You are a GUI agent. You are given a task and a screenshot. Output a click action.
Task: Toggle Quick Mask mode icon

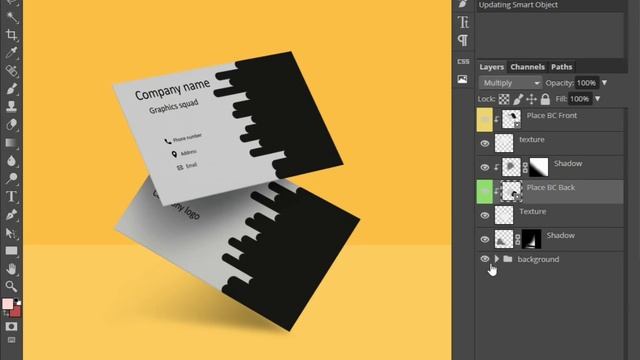[11, 327]
